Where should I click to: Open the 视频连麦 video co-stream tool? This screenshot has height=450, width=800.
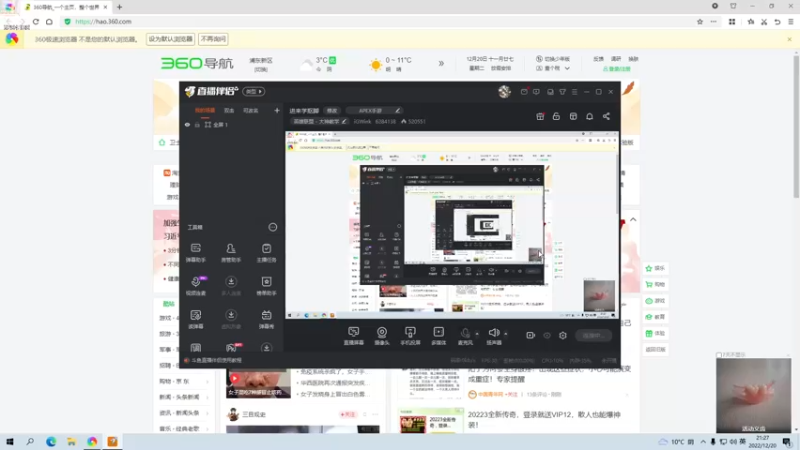click(x=195, y=286)
